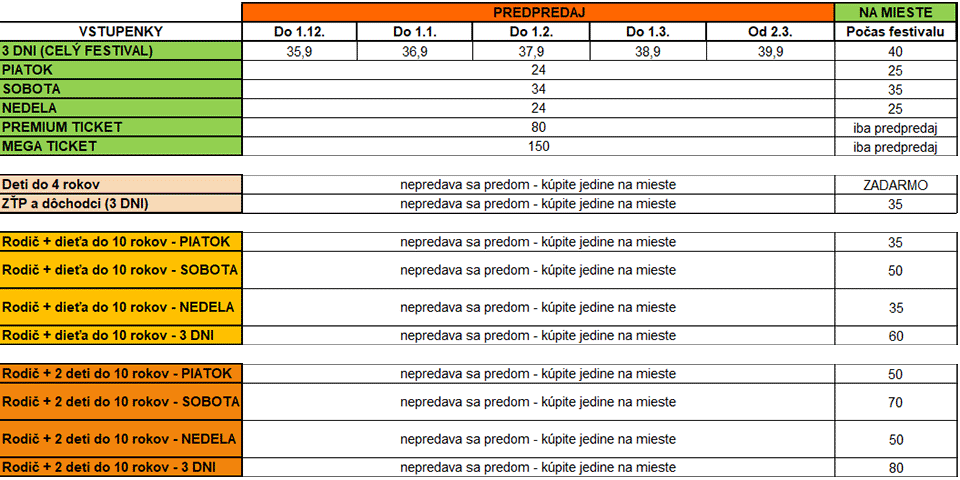Select 'iba predpredaj' cell for MEGA TICKET
Image resolution: width=960 pixels, height=480 pixels.
(x=896, y=147)
